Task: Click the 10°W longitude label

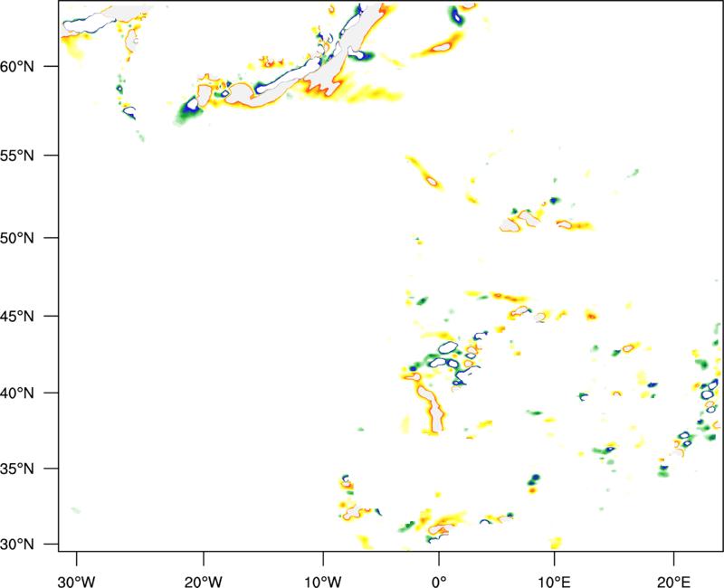Action: point(323,582)
